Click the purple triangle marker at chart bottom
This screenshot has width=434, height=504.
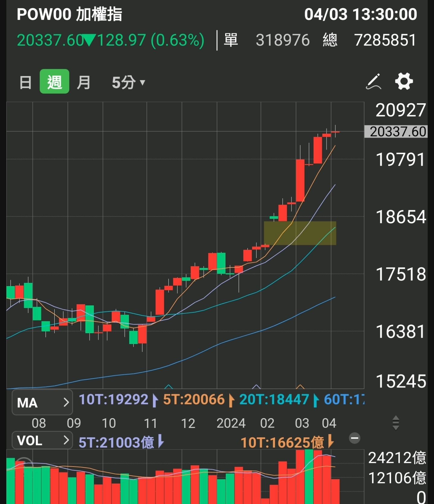[256, 387]
